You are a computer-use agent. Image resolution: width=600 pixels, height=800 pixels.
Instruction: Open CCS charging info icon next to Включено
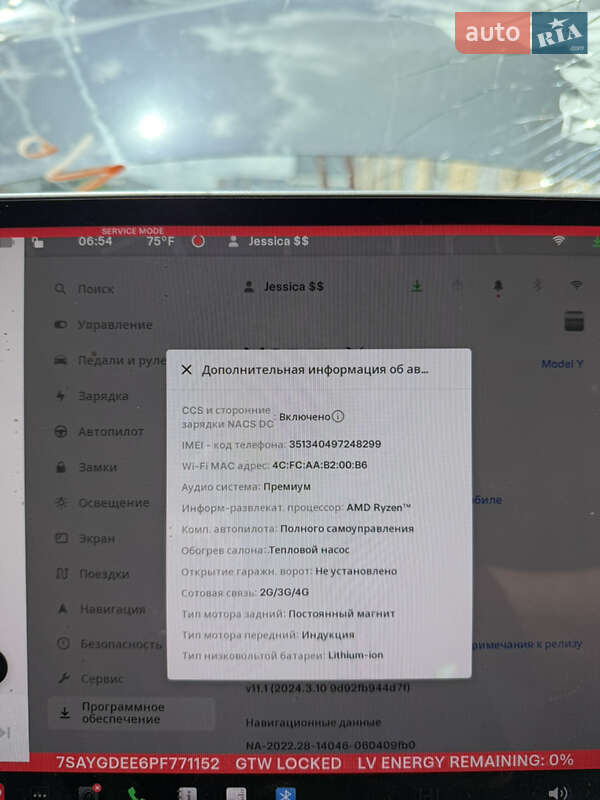click(338, 416)
